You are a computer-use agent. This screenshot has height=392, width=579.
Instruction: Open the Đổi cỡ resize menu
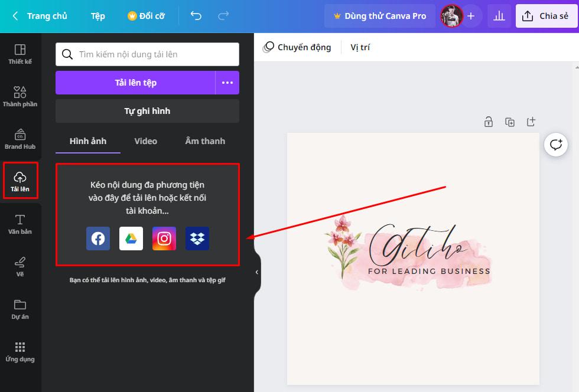pos(146,16)
